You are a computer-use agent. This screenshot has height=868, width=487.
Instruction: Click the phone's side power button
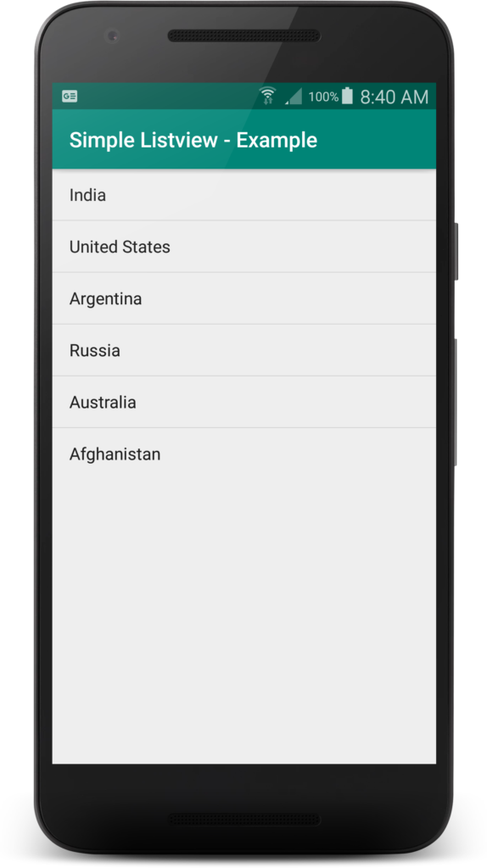(x=456, y=251)
